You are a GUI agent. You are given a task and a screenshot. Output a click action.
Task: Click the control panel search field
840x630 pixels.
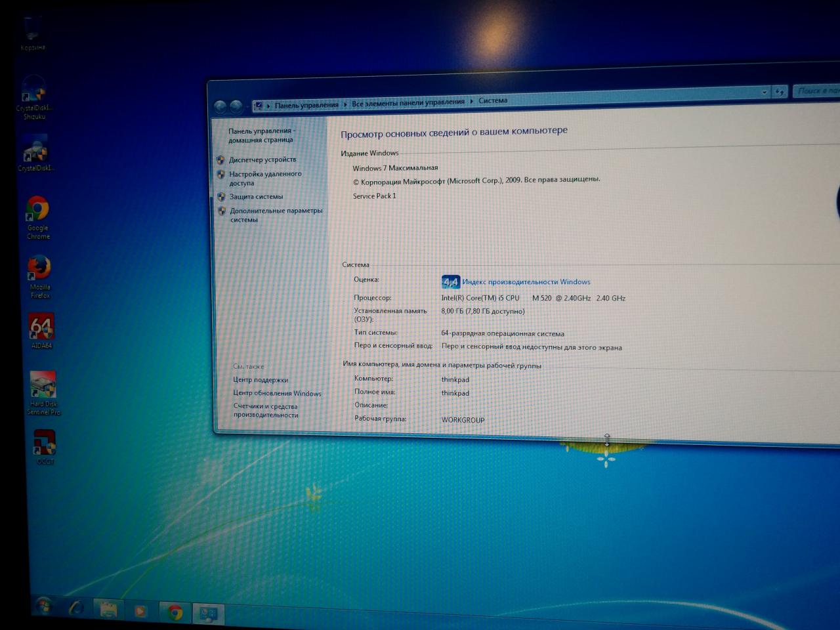point(817,91)
